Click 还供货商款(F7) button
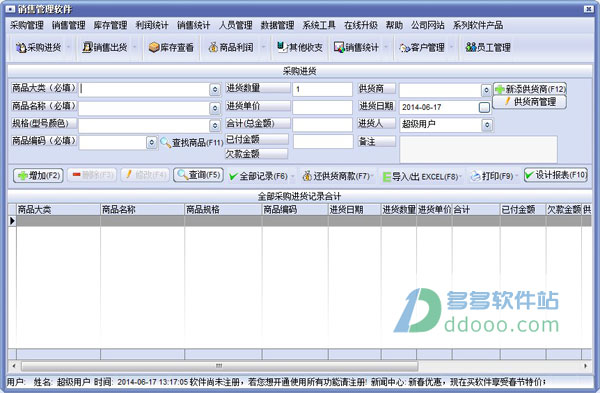Image resolution: width=600 pixels, height=393 pixels. point(336,176)
